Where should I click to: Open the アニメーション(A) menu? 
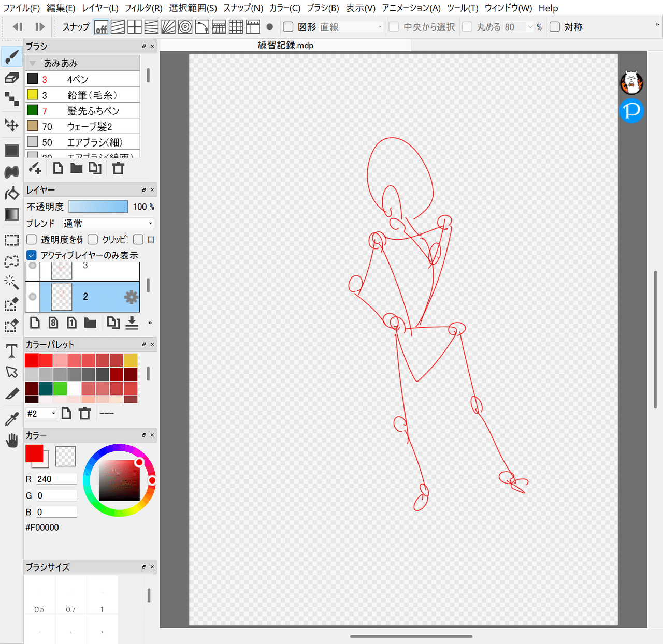tap(411, 8)
